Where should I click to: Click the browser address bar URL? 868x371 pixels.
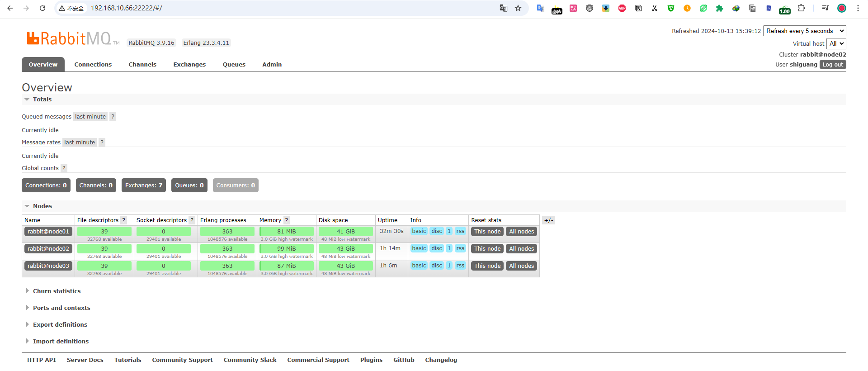127,8
